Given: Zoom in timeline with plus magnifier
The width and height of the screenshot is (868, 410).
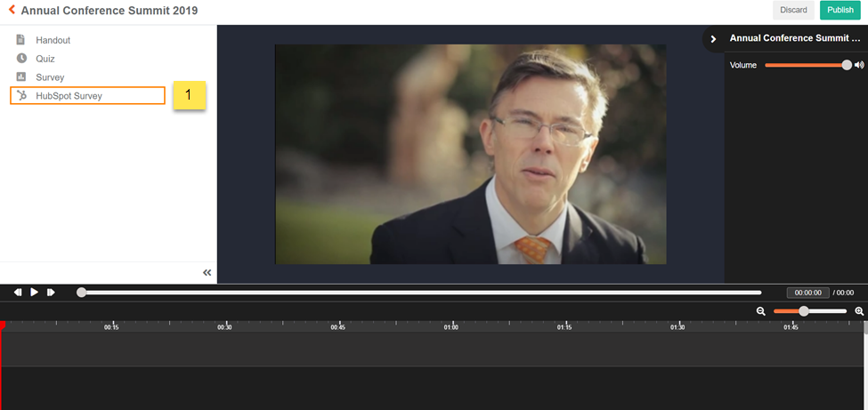Looking at the screenshot, I should click(859, 311).
